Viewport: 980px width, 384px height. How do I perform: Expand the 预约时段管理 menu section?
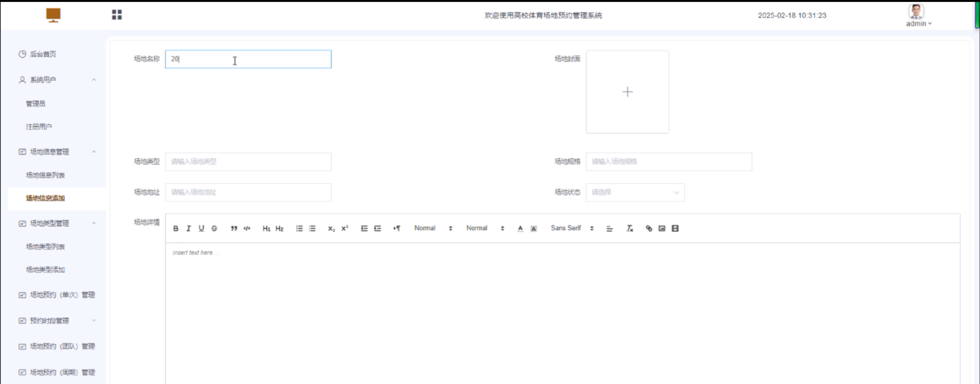[x=57, y=321]
